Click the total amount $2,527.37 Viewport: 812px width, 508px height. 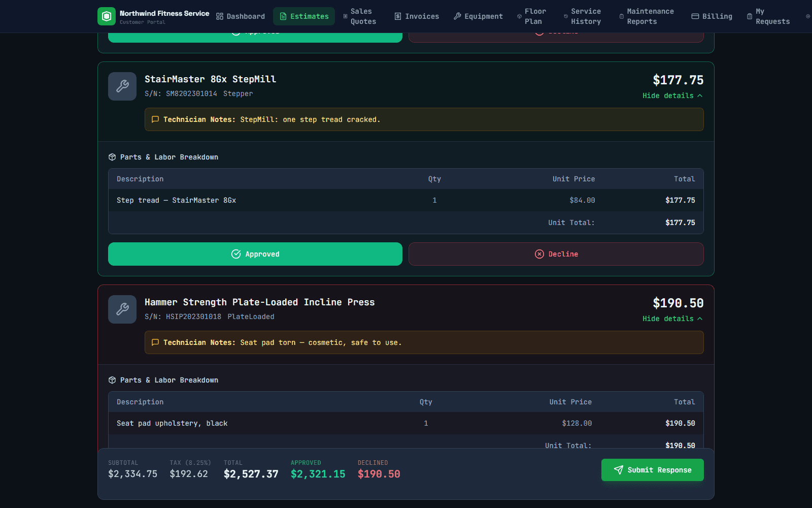point(251,474)
